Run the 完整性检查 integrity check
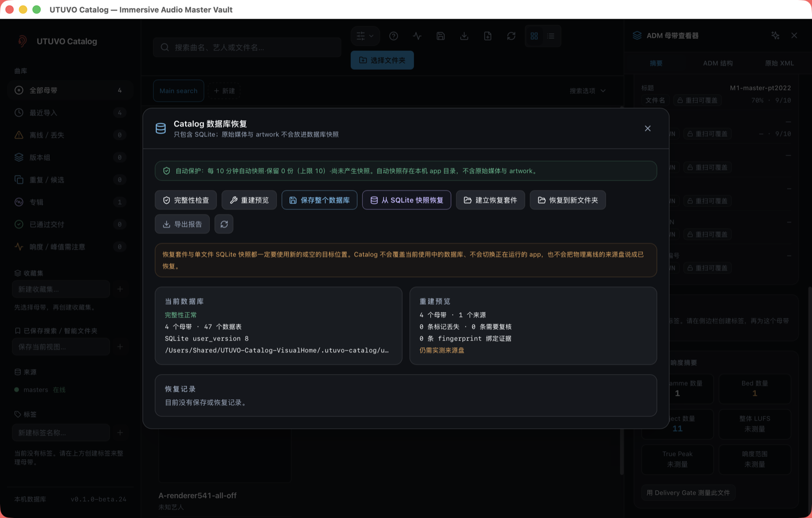812x518 pixels. pyautogui.click(x=186, y=200)
